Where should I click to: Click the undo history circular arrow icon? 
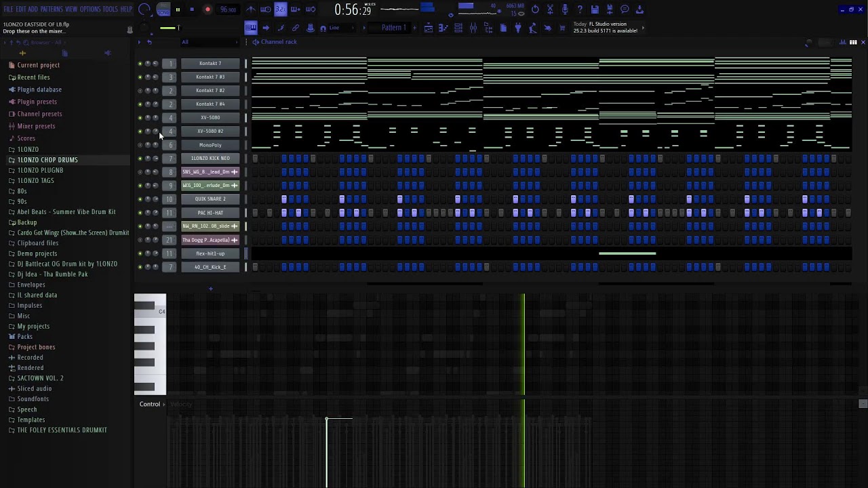pos(535,9)
